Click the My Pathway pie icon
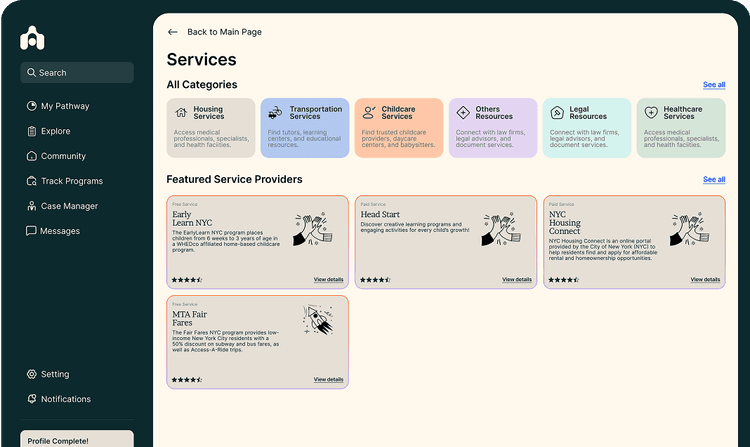 click(x=32, y=106)
